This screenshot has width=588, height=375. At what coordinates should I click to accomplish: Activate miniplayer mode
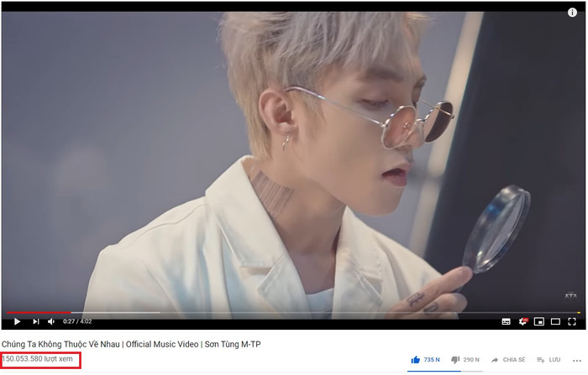pos(539,321)
